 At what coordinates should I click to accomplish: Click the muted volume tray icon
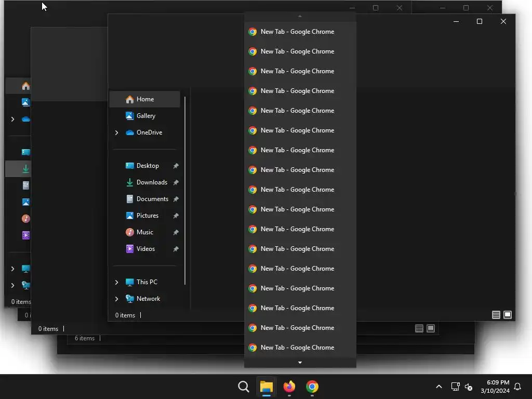click(x=469, y=387)
